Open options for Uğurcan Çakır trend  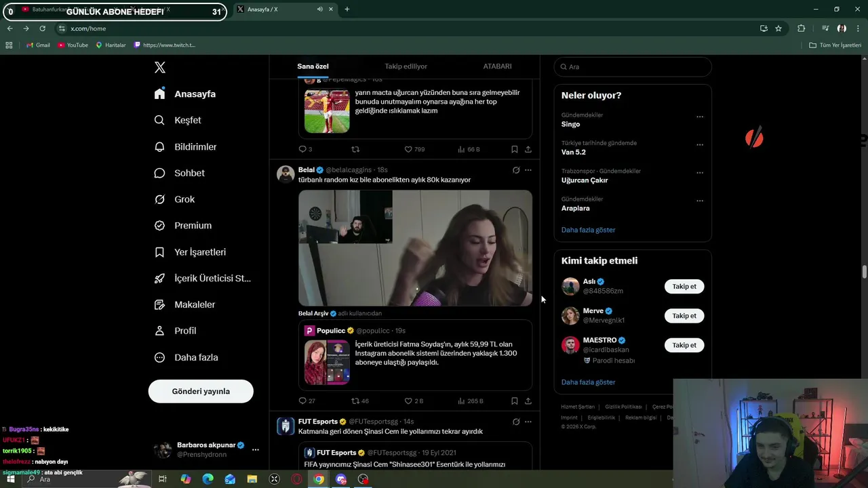tap(700, 172)
